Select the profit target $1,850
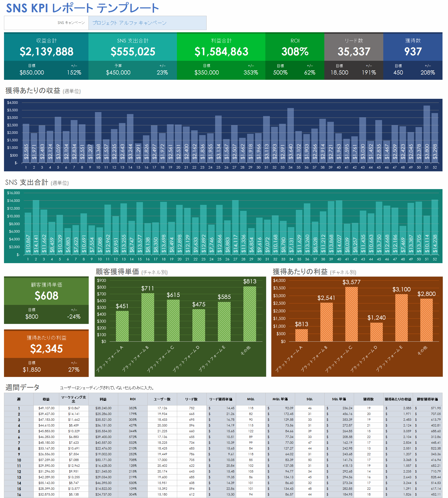The height and width of the screenshot is (498, 448). pyautogui.click(x=32, y=370)
